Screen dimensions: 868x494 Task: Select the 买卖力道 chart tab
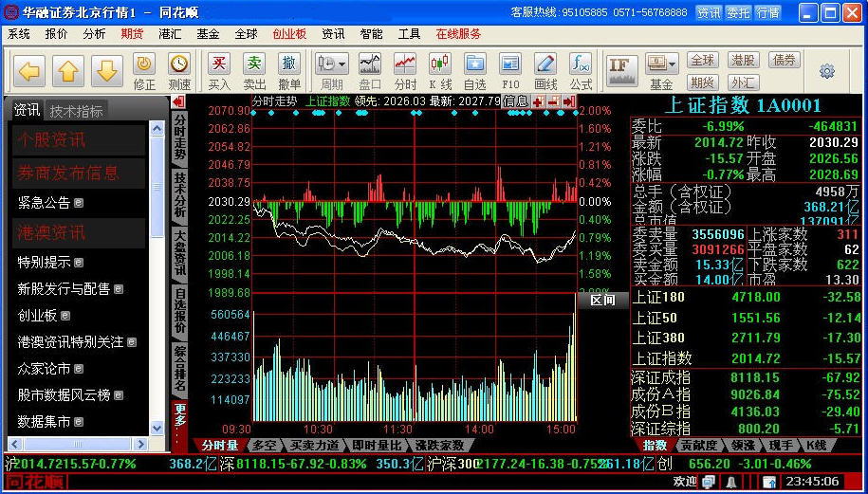coord(314,446)
